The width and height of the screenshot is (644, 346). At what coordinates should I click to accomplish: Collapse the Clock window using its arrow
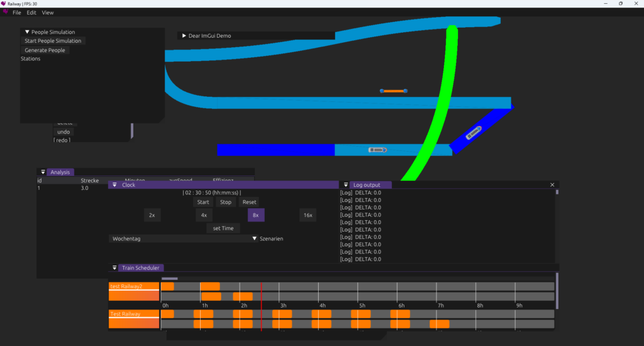click(114, 185)
